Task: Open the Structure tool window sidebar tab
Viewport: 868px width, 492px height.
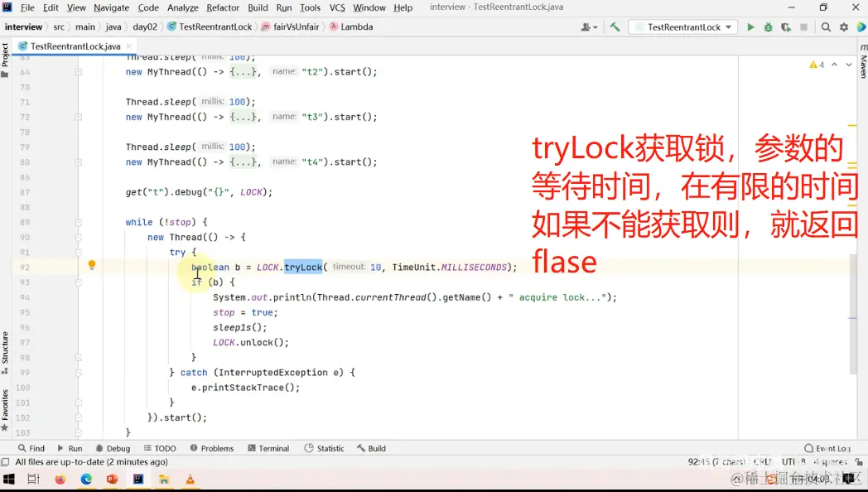Action: (x=5, y=353)
